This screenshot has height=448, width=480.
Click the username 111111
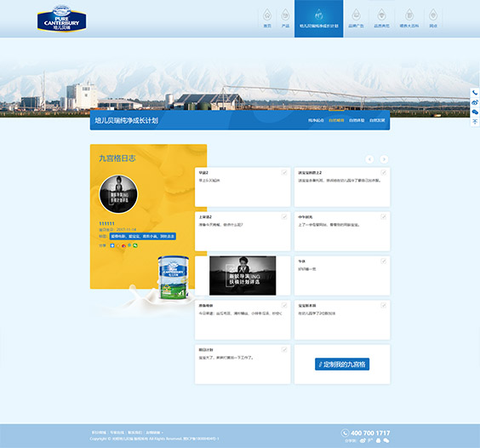tap(106, 223)
